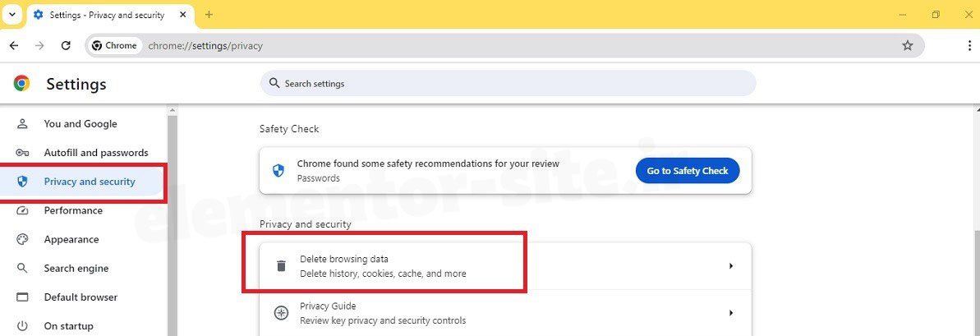Open the Chrome three-dot menu
The width and height of the screenshot is (980, 336).
(x=969, y=46)
